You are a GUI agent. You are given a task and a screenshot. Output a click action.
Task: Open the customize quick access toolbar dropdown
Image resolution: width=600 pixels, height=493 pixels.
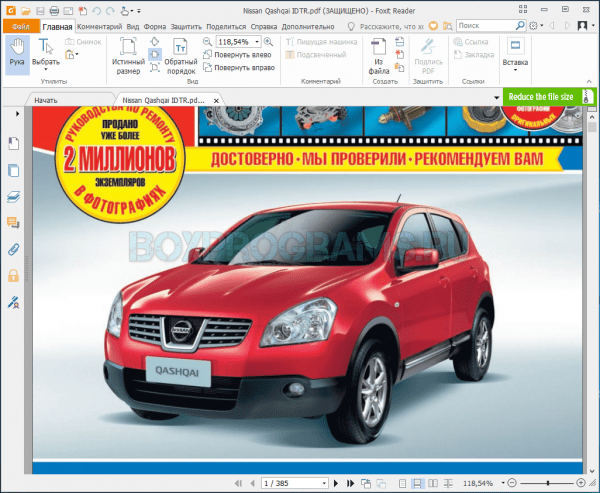(139, 11)
